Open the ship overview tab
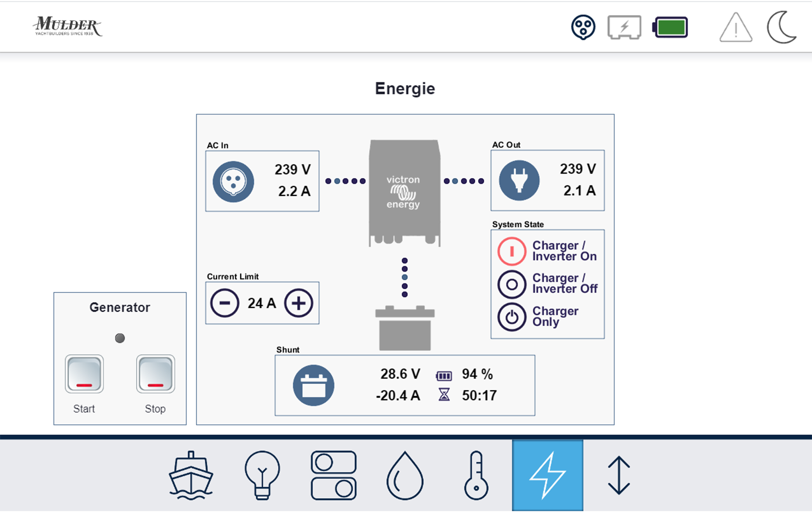This screenshot has height=513, width=812. click(191, 475)
